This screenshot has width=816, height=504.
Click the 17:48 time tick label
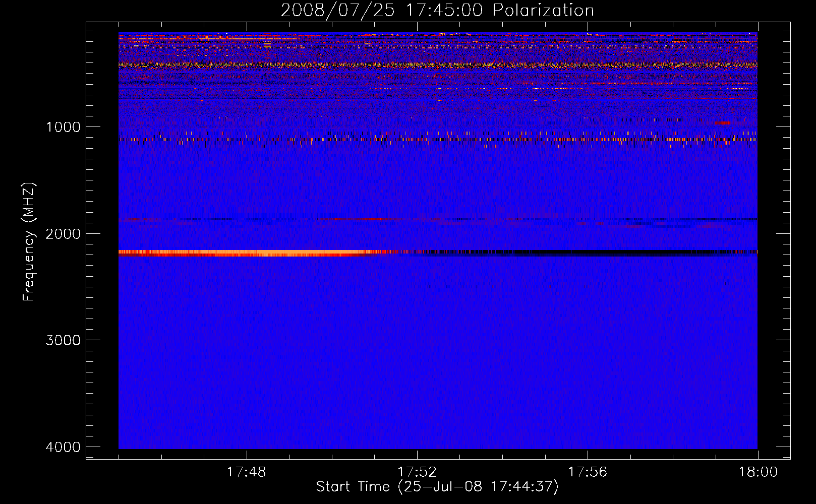click(246, 472)
